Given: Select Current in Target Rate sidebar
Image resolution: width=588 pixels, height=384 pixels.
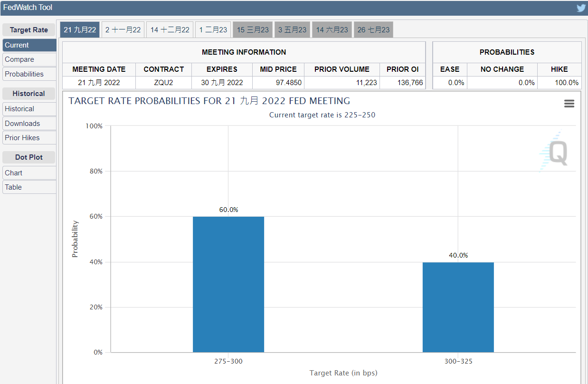Looking at the screenshot, I should coord(29,45).
